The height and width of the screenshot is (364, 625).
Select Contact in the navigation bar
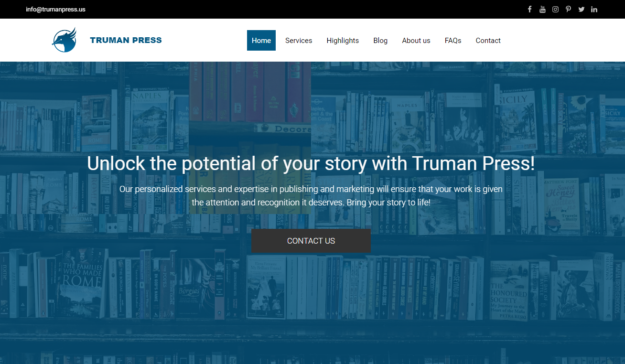click(x=488, y=40)
